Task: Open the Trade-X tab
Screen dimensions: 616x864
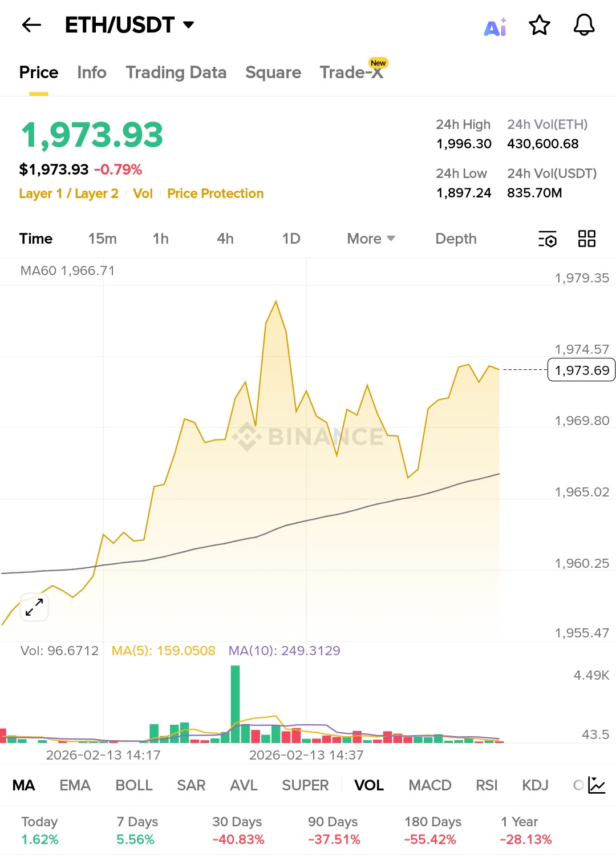Action: click(x=352, y=72)
